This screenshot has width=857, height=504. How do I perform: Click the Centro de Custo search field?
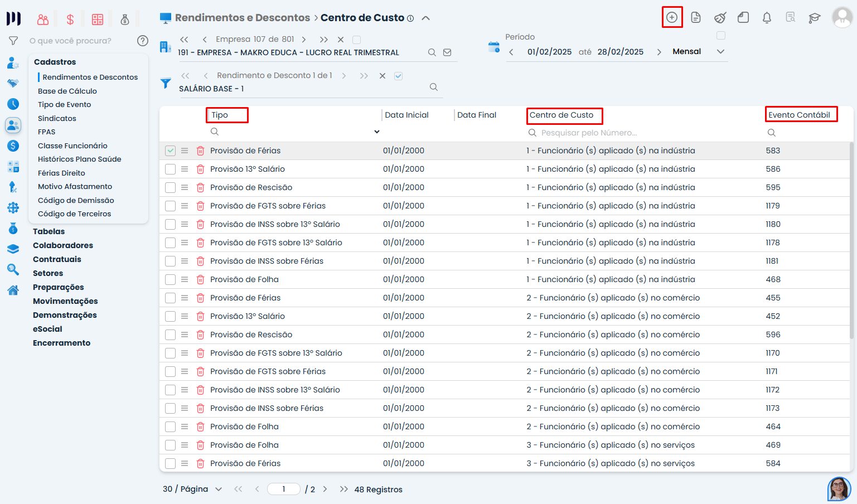pos(589,133)
